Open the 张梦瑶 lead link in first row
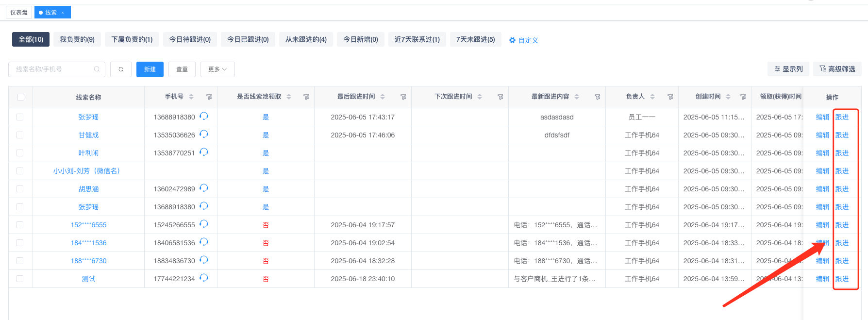This screenshot has height=320, width=868. coord(88,117)
